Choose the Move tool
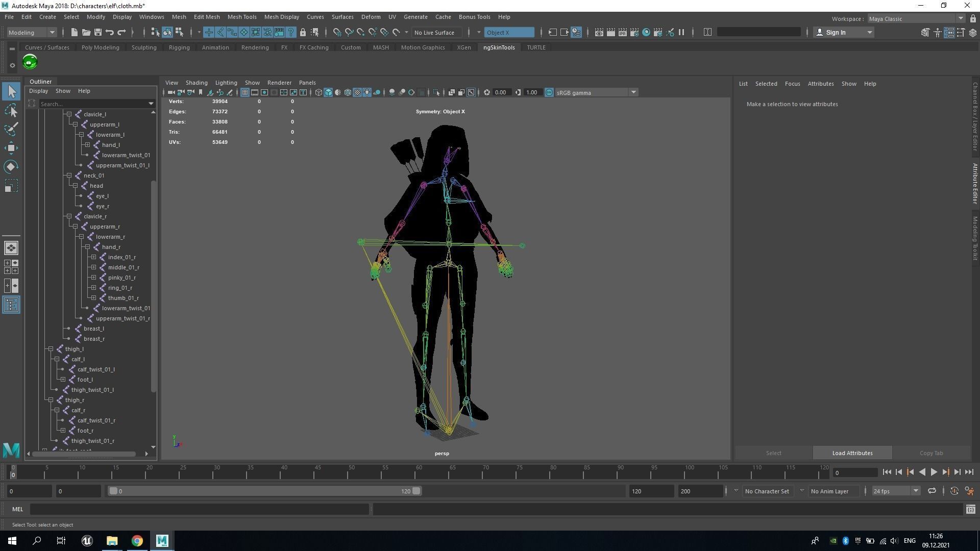This screenshot has height=551, width=980. 11,148
